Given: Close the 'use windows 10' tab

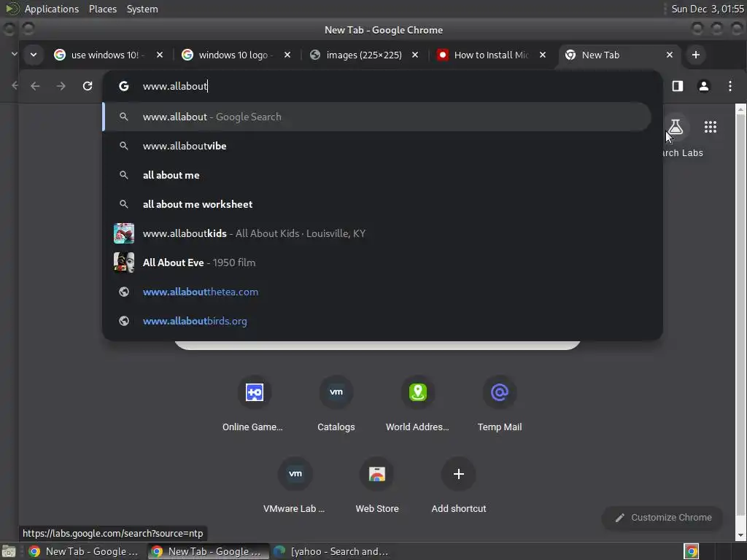Looking at the screenshot, I should (x=160, y=55).
